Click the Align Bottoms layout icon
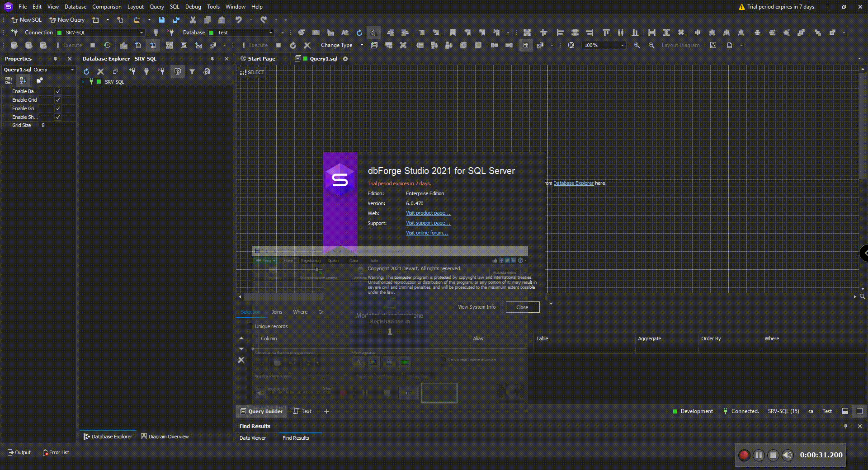This screenshot has width=868, height=470. pyautogui.click(x=635, y=33)
